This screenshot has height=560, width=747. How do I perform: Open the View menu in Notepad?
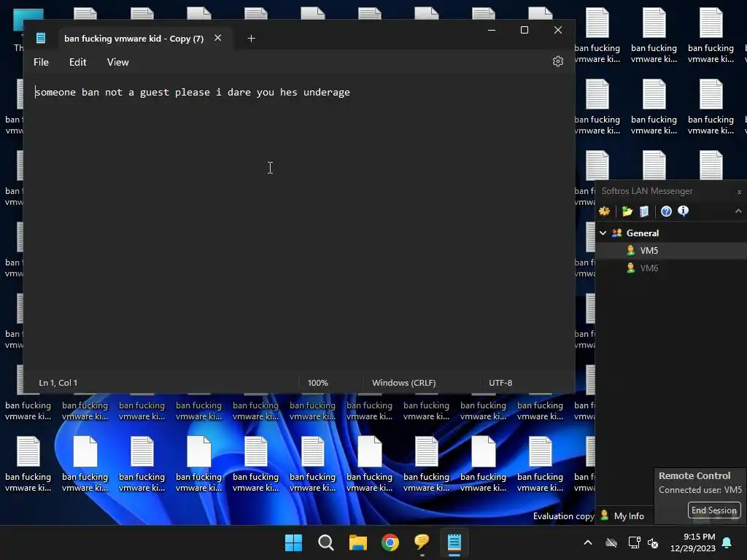point(117,63)
